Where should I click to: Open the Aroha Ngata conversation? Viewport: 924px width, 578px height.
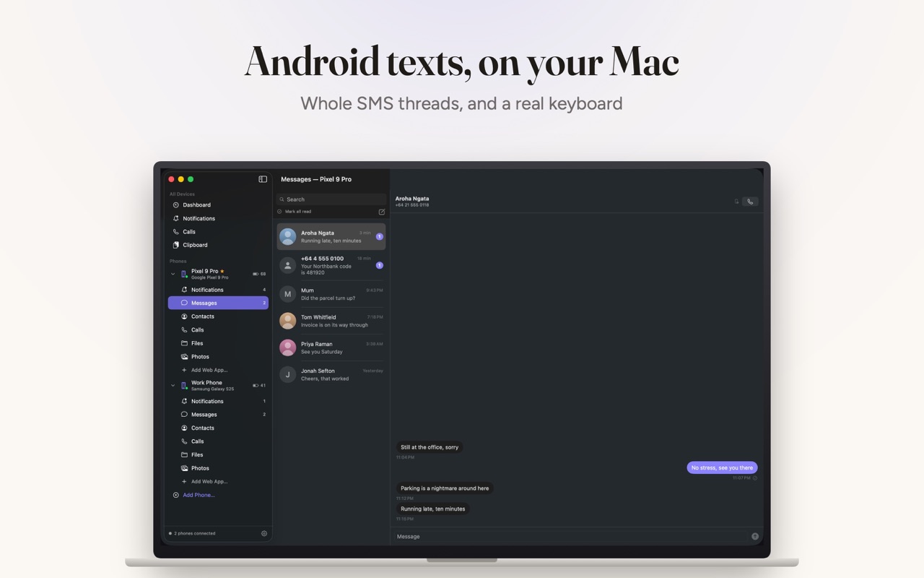click(331, 236)
